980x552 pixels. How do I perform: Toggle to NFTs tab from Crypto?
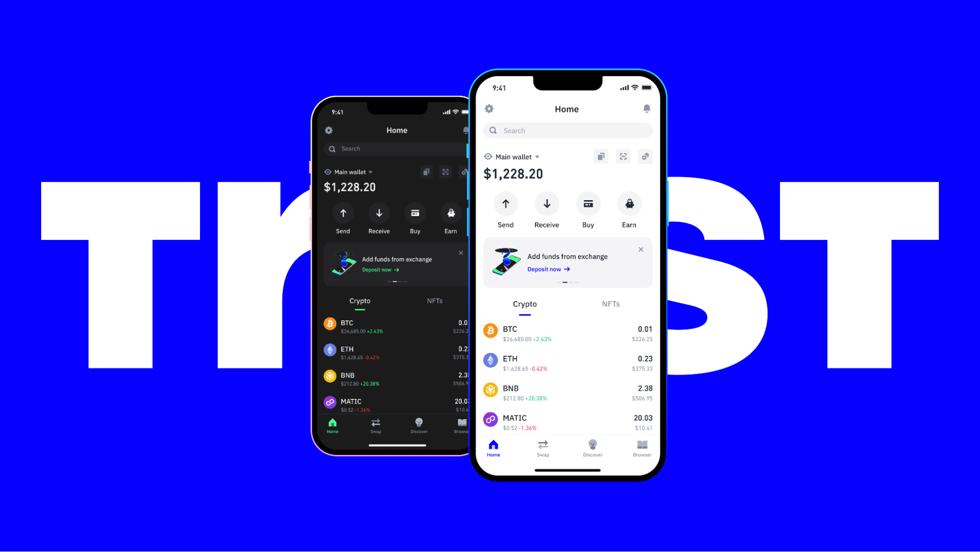pyautogui.click(x=610, y=304)
